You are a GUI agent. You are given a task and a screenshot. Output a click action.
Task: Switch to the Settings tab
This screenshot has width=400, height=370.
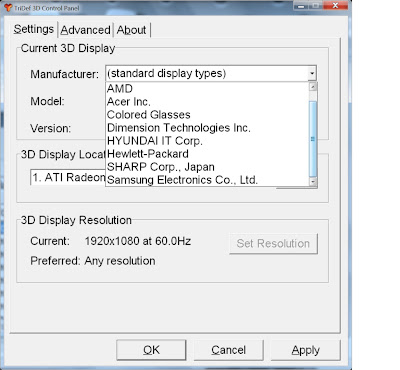33,29
